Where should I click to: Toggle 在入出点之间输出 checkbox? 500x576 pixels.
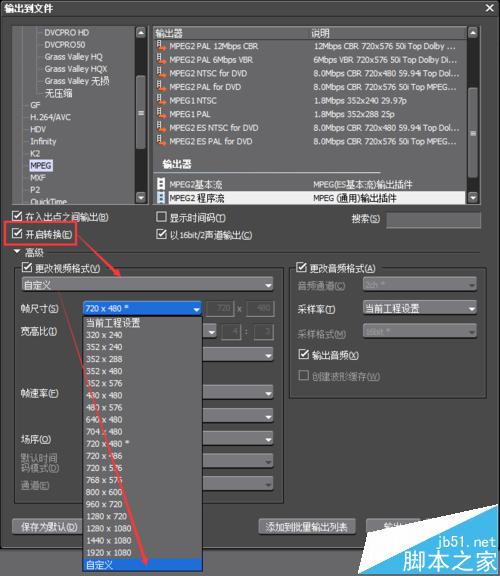point(17,216)
